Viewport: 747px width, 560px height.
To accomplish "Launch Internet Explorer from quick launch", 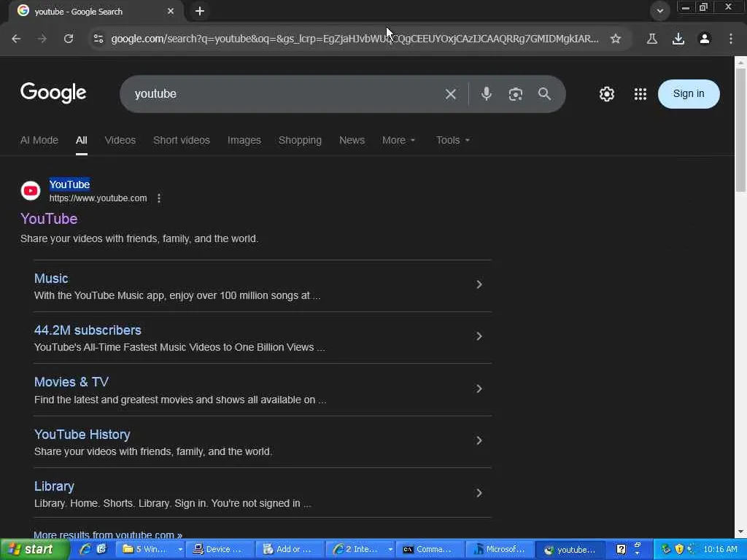I will 85,549.
